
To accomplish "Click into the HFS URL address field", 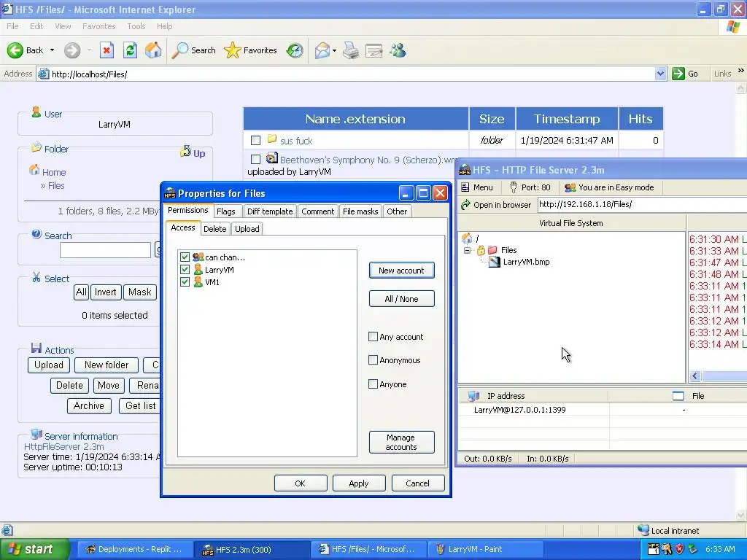I will coord(642,205).
